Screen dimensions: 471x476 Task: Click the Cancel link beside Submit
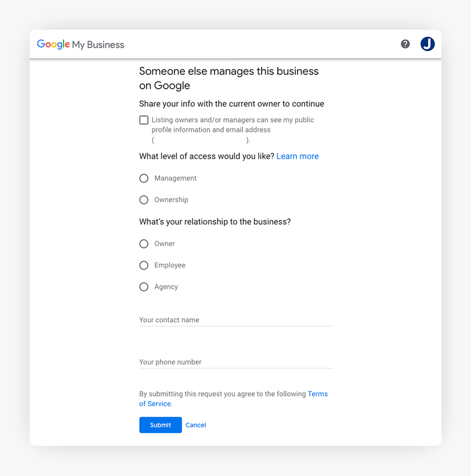(x=195, y=425)
